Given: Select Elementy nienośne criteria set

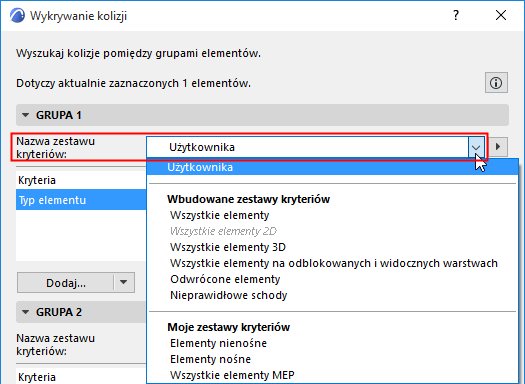Looking at the screenshot, I should pyautogui.click(x=218, y=343).
